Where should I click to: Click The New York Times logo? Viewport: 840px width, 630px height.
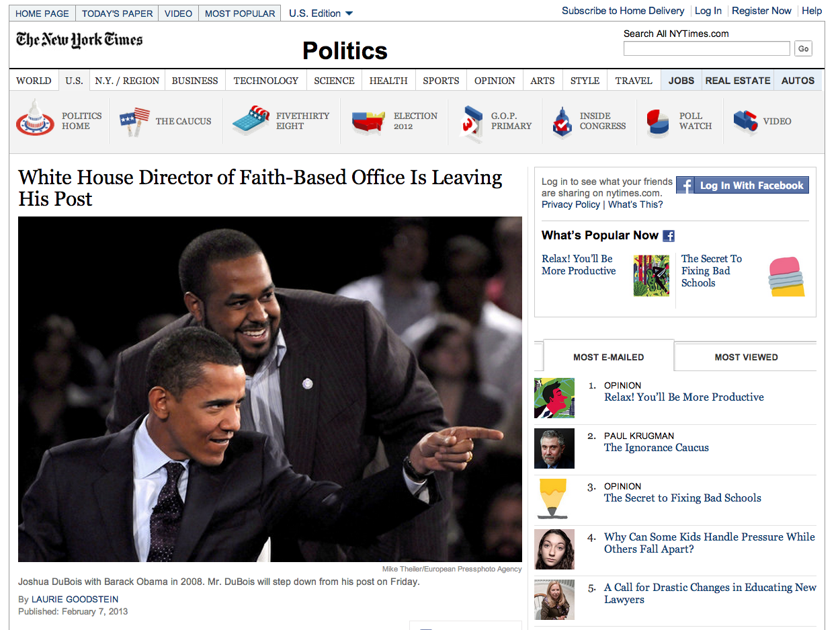79,40
